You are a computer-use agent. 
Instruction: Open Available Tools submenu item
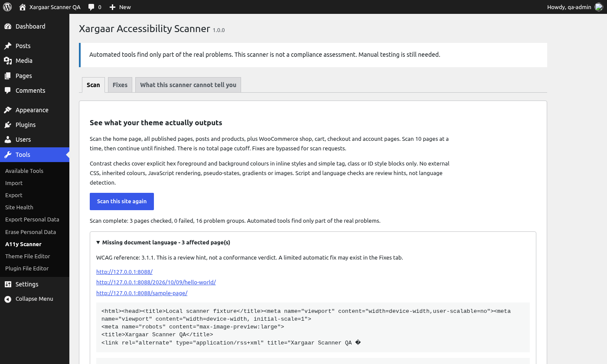(x=24, y=171)
